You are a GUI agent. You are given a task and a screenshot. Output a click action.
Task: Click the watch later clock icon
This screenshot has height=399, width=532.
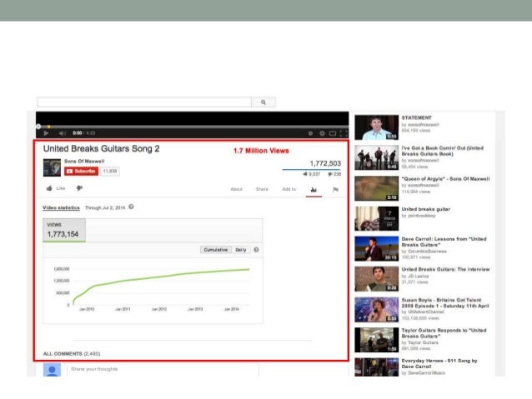pyautogui.click(x=310, y=133)
